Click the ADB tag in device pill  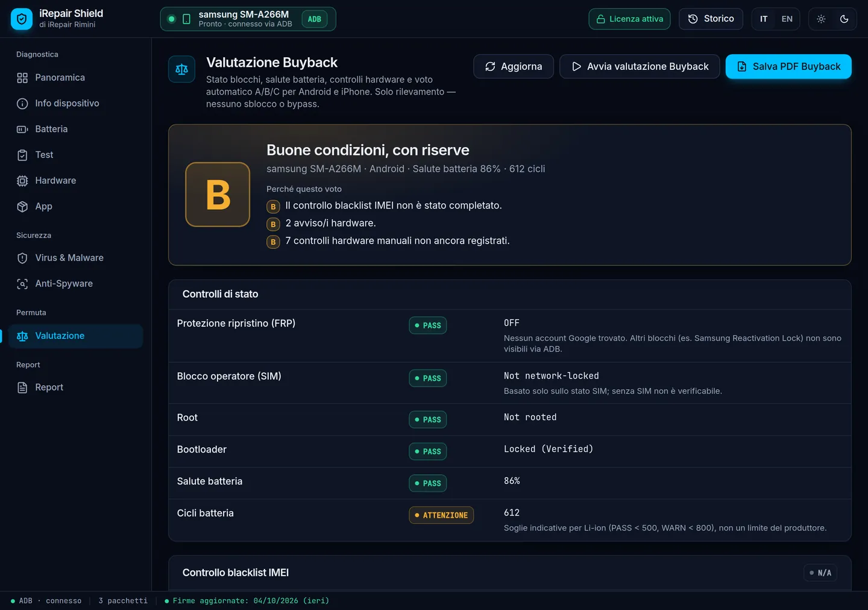pyautogui.click(x=315, y=19)
